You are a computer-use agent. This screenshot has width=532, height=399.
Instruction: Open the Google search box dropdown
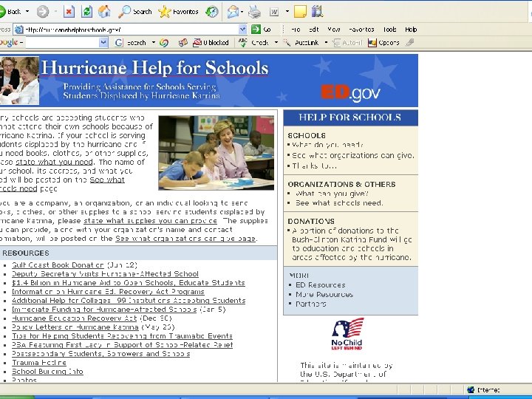[x=103, y=43]
